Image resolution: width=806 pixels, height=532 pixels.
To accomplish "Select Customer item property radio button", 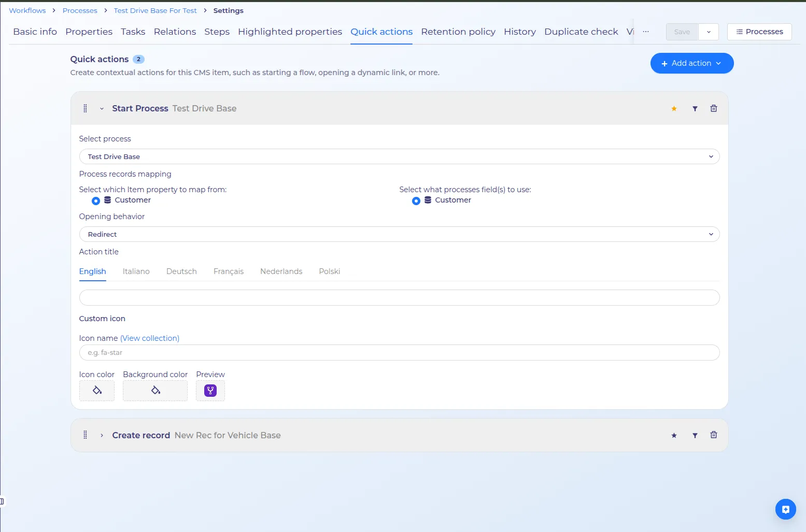I will tap(96, 200).
